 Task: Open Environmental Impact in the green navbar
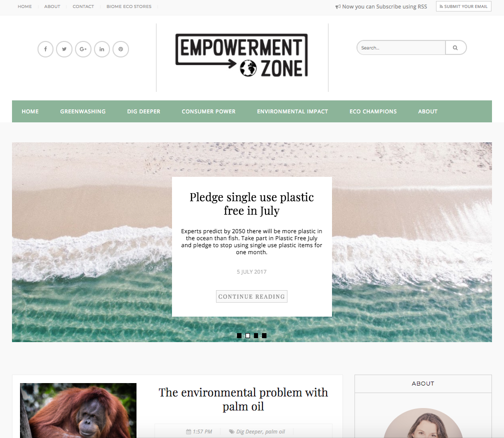click(292, 111)
